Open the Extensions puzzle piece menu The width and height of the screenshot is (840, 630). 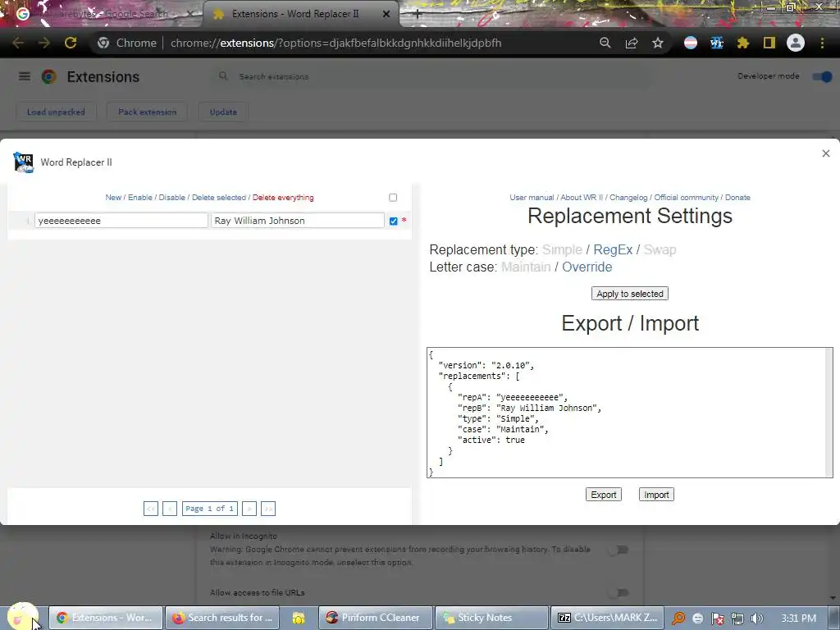pos(742,43)
